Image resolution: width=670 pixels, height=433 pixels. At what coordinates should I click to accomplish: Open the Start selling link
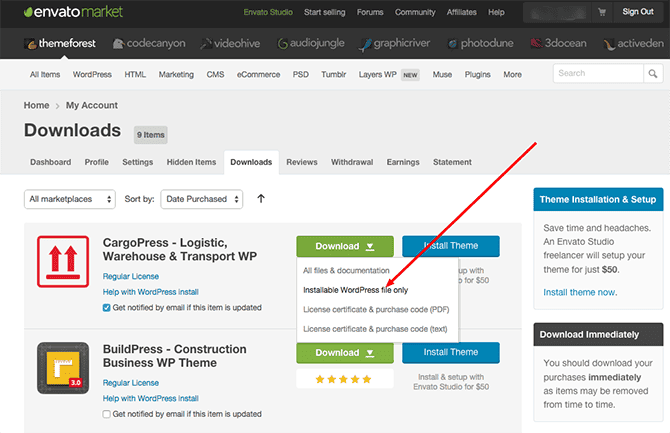325,12
